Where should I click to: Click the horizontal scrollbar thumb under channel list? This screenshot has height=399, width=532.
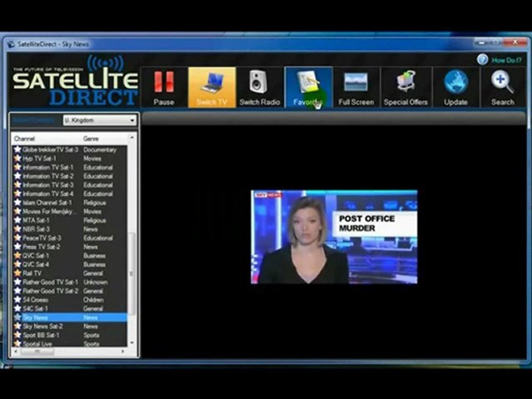[x=37, y=351]
